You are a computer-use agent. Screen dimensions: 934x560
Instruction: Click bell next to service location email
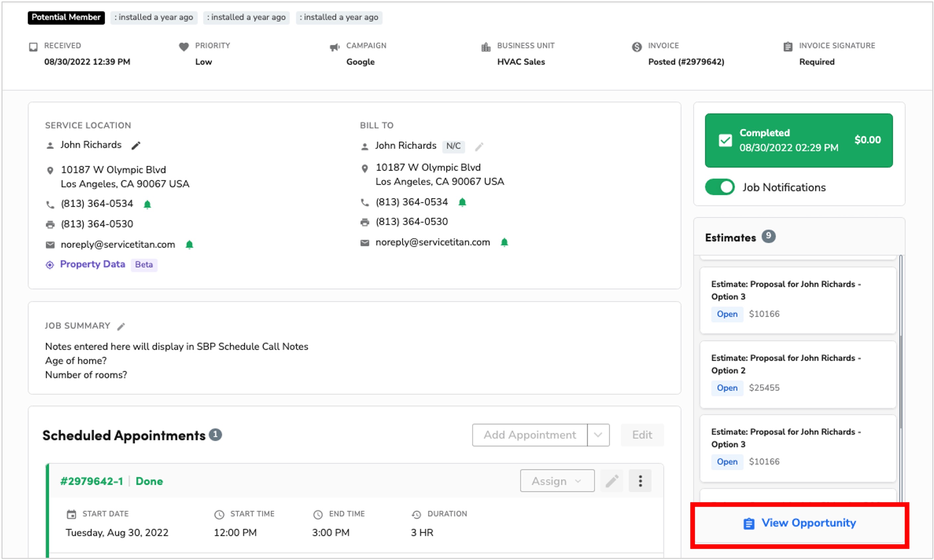(190, 244)
